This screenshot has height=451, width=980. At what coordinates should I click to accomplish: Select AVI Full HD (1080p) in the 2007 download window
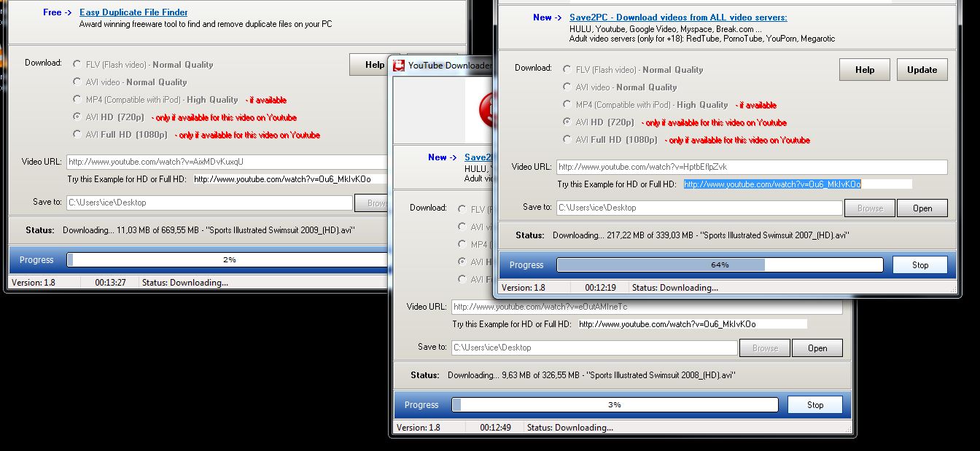click(x=567, y=139)
